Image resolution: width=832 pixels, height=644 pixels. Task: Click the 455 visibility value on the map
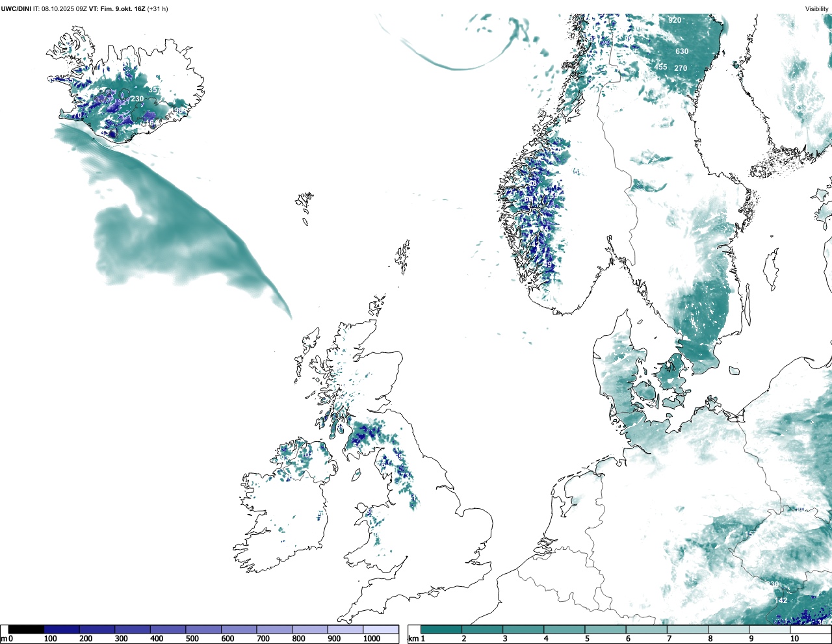[x=660, y=67]
